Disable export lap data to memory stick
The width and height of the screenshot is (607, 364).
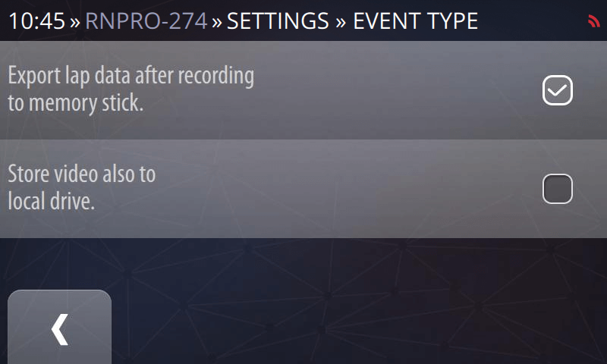click(x=558, y=91)
